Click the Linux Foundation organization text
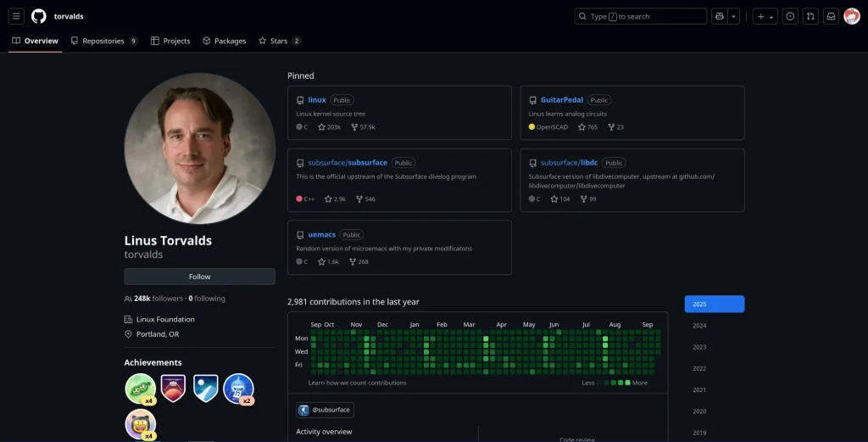Viewport: 868px width, 442px height. pos(165,320)
